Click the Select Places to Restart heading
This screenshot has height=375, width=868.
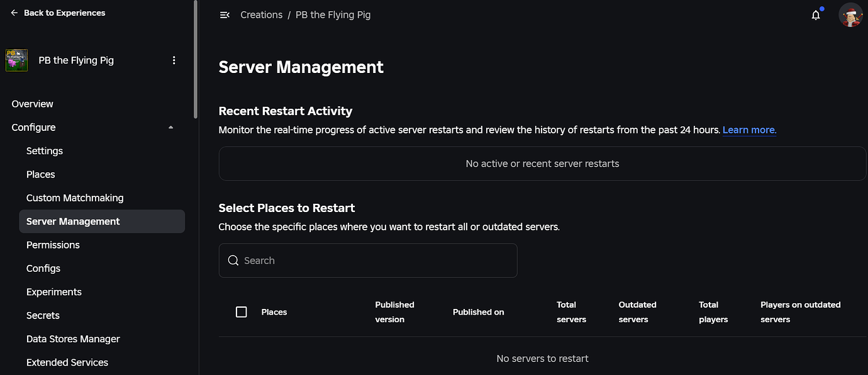(x=287, y=208)
